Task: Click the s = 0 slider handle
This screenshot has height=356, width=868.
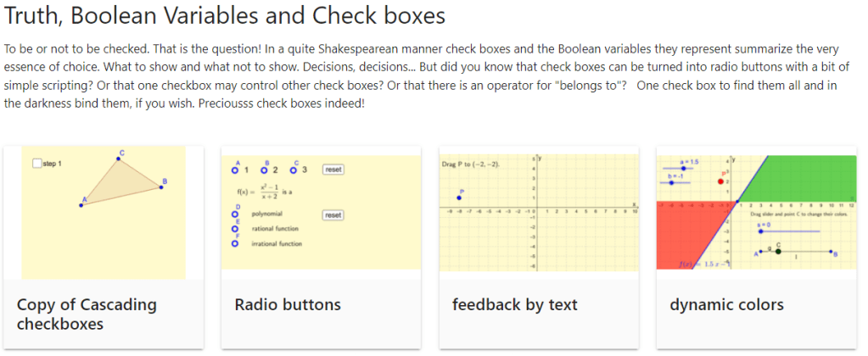Action: point(761,231)
